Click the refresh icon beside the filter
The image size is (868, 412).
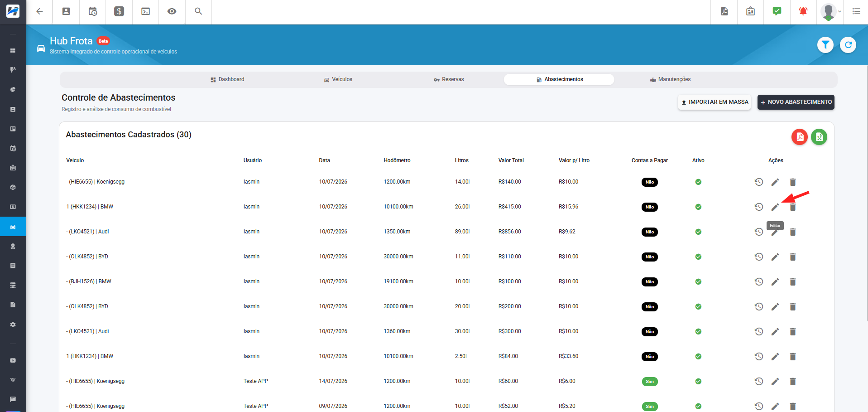[x=848, y=45]
